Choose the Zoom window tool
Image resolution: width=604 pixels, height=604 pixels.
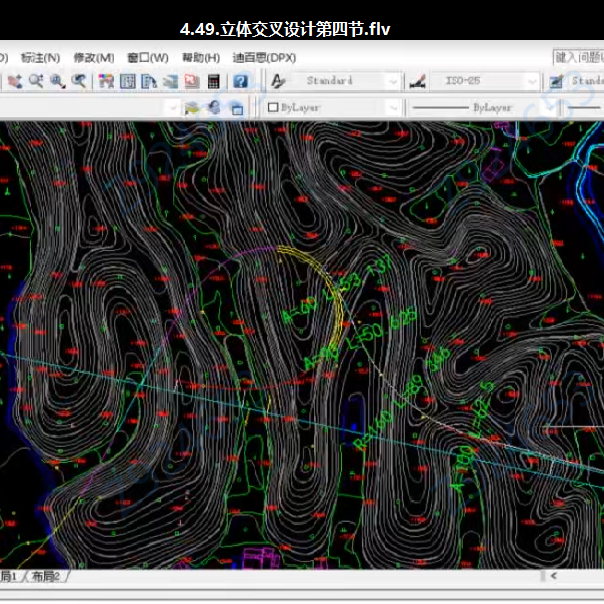coord(58,81)
